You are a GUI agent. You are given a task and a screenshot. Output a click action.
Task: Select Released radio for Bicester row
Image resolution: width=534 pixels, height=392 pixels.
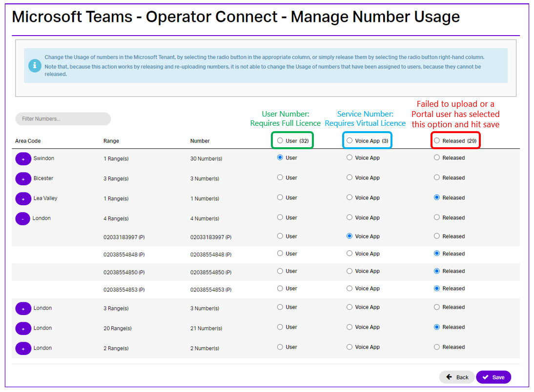click(x=437, y=177)
